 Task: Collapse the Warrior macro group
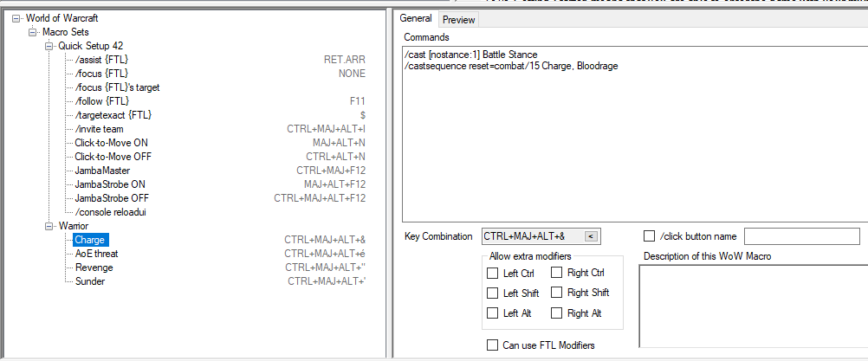pos(49,226)
